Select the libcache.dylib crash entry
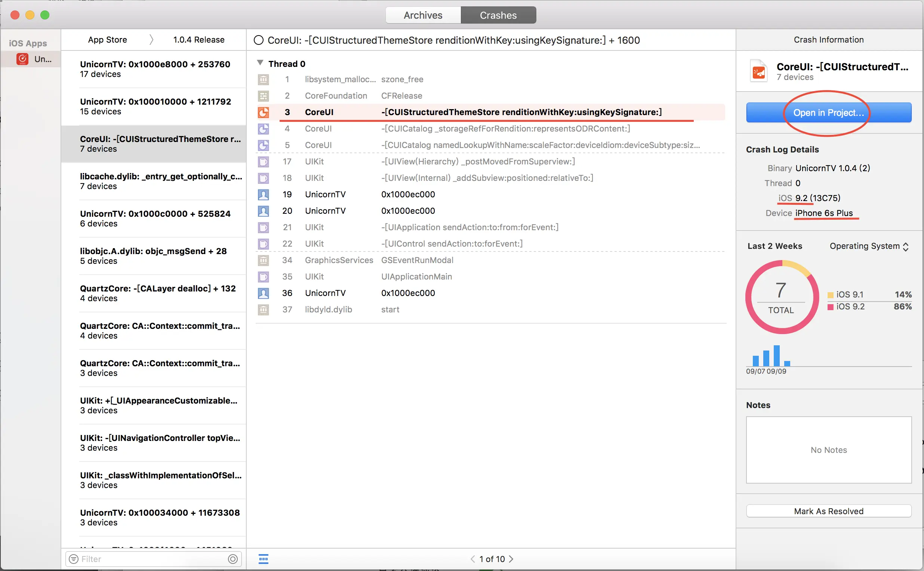This screenshot has height=571, width=924. (161, 181)
